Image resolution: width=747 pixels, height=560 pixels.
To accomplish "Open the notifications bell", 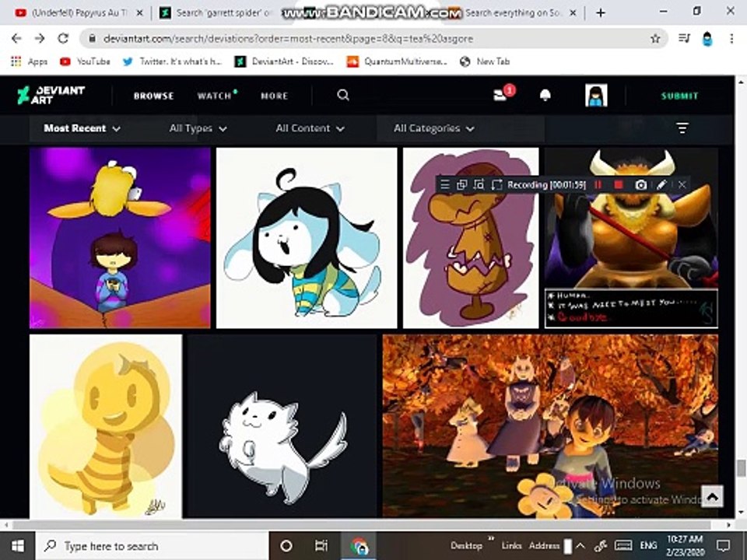I will (x=545, y=95).
